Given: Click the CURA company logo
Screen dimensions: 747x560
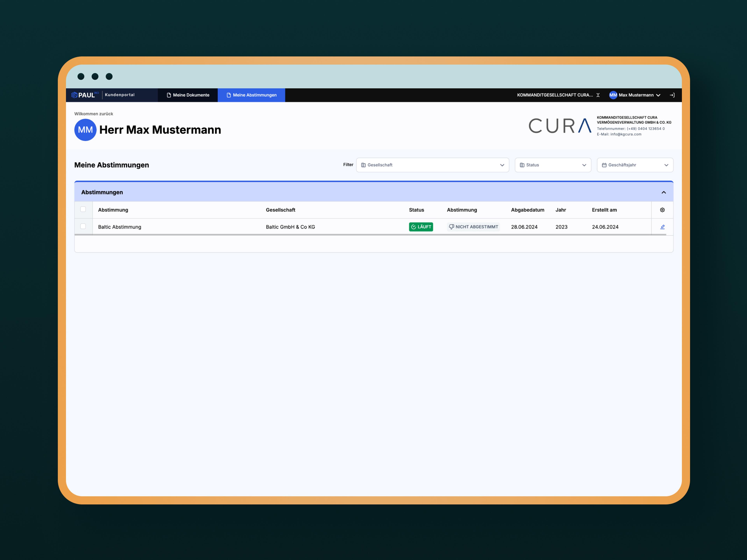Looking at the screenshot, I should coord(560,126).
